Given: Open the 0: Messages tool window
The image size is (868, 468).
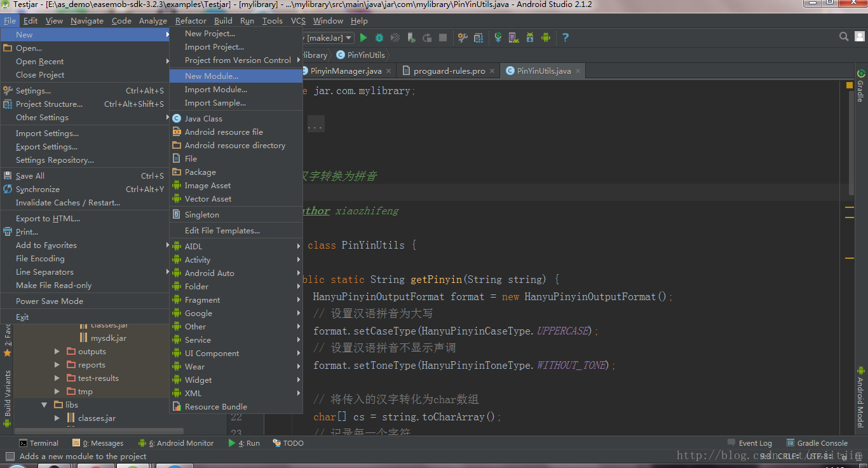Looking at the screenshot, I should [98, 443].
